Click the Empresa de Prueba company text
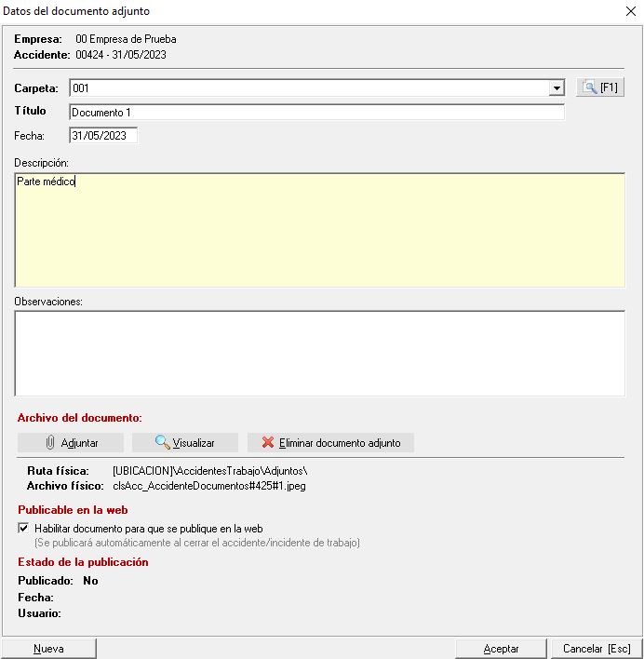This screenshot has height=659, width=644. coord(126,39)
